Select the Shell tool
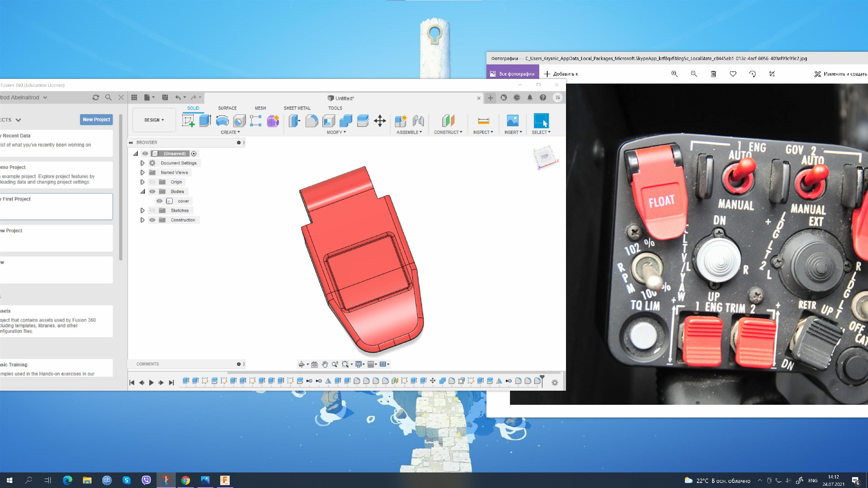This screenshot has height=488, width=868. click(x=328, y=120)
